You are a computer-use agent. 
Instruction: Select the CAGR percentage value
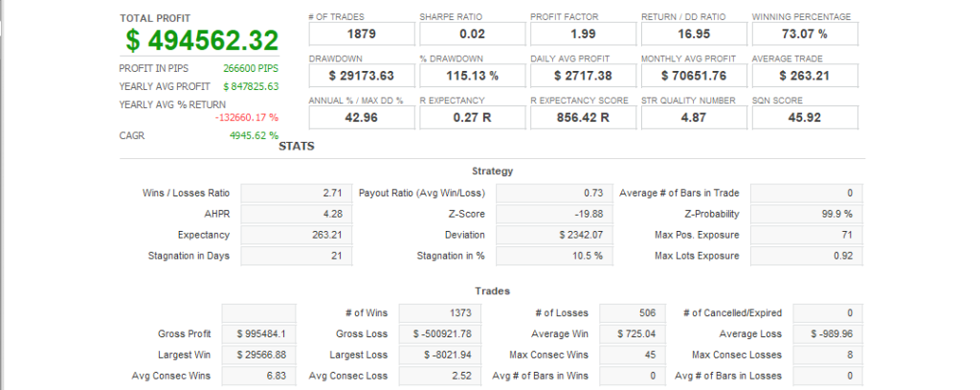(x=254, y=135)
